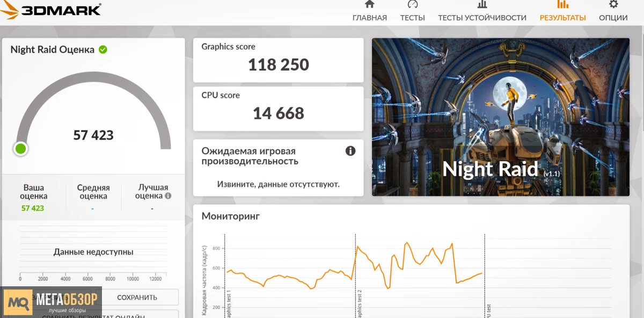Click the home icon above ГЛАВНАЯ
Screen dimensions: 644x318
(x=369, y=5)
